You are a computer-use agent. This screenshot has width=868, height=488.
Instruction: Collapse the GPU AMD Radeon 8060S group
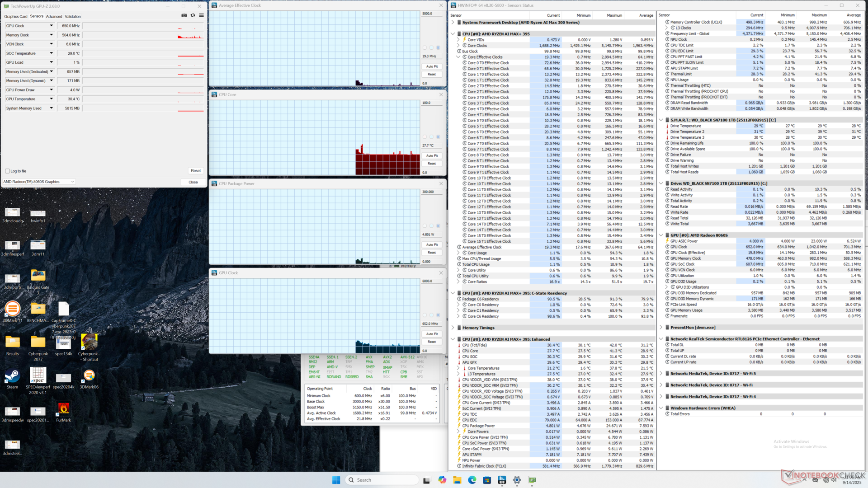[x=661, y=235]
